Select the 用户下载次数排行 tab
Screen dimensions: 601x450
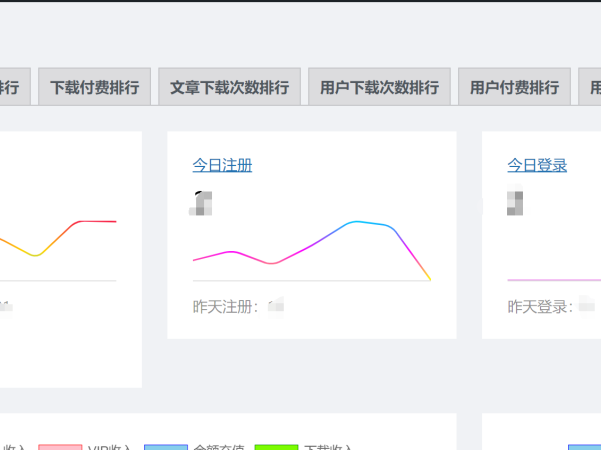tap(379, 87)
